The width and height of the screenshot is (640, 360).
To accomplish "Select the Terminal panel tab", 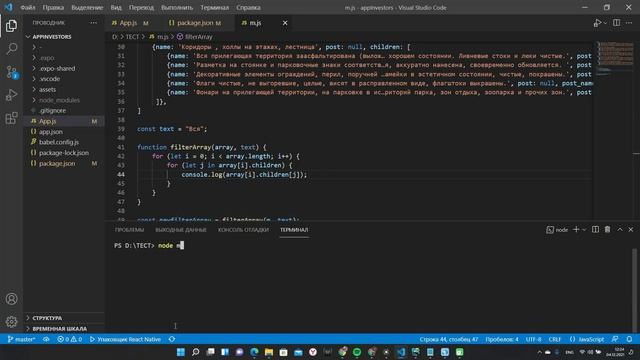I will click(294, 230).
